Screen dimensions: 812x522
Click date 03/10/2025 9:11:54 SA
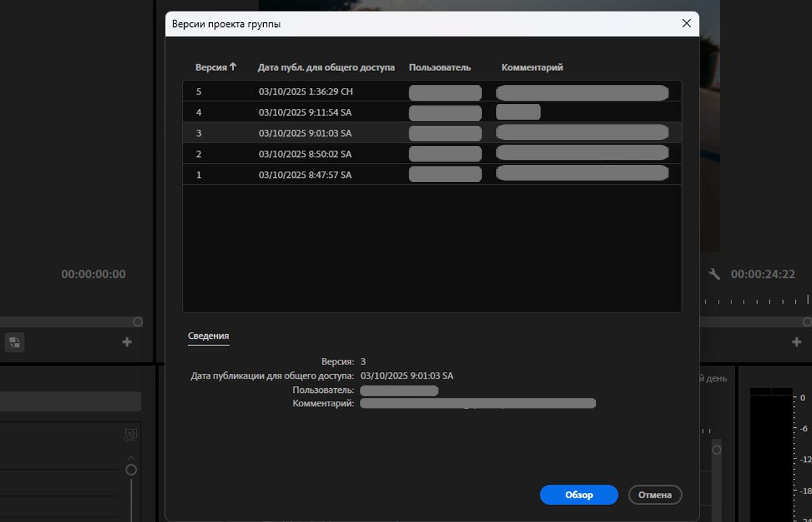click(305, 112)
